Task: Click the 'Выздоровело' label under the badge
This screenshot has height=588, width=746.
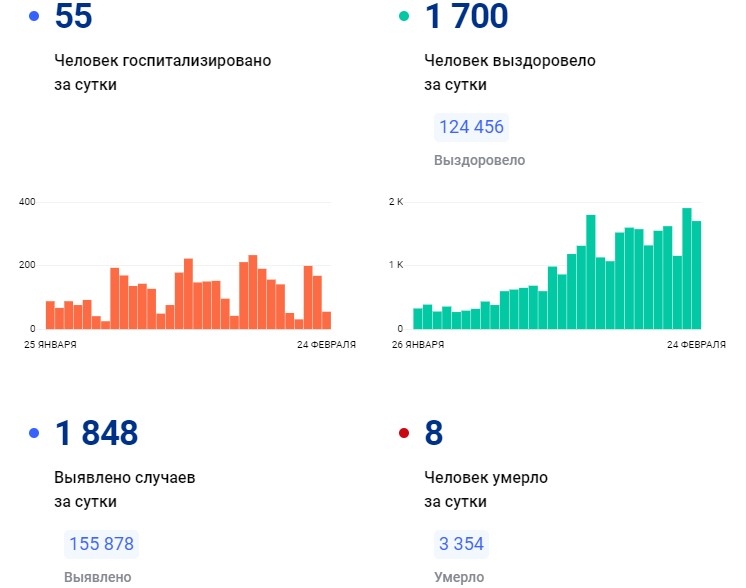Action: [x=479, y=160]
